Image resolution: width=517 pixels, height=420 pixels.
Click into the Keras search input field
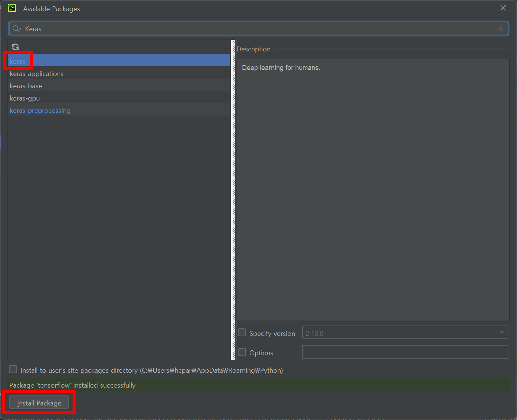(x=259, y=29)
